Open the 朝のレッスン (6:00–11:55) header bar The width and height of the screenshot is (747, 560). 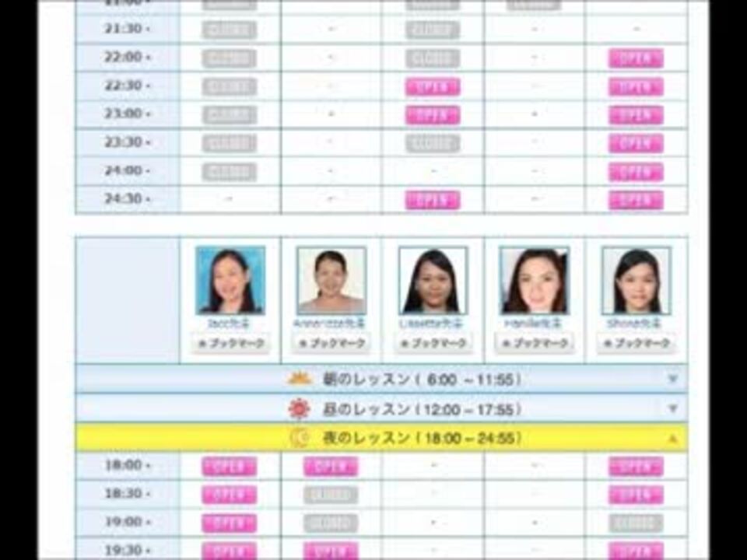(x=381, y=379)
